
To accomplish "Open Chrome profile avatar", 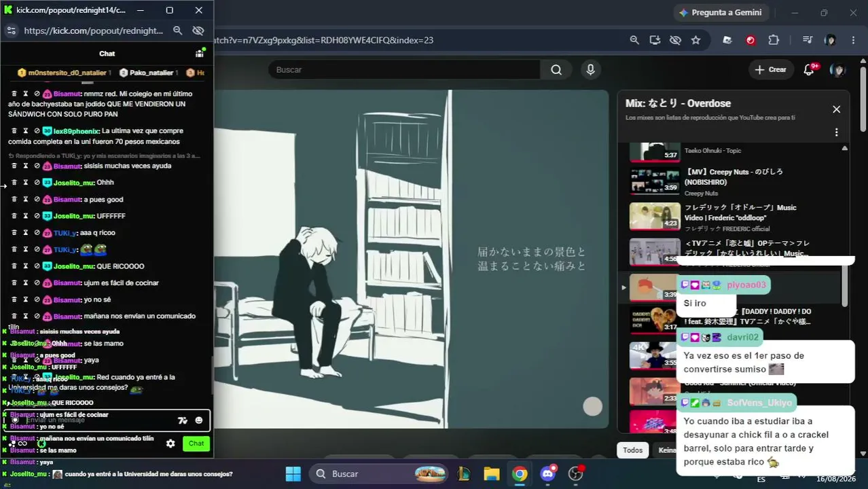I will pos(830,40).
